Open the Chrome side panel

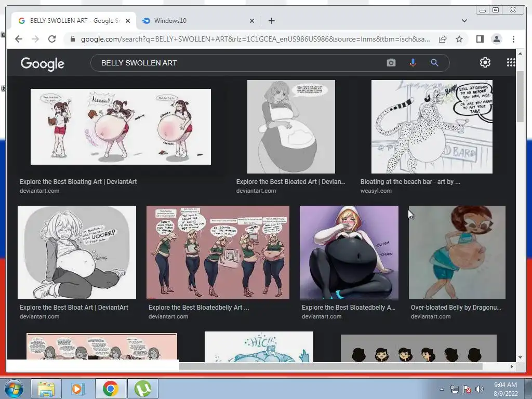coord(480,39)
